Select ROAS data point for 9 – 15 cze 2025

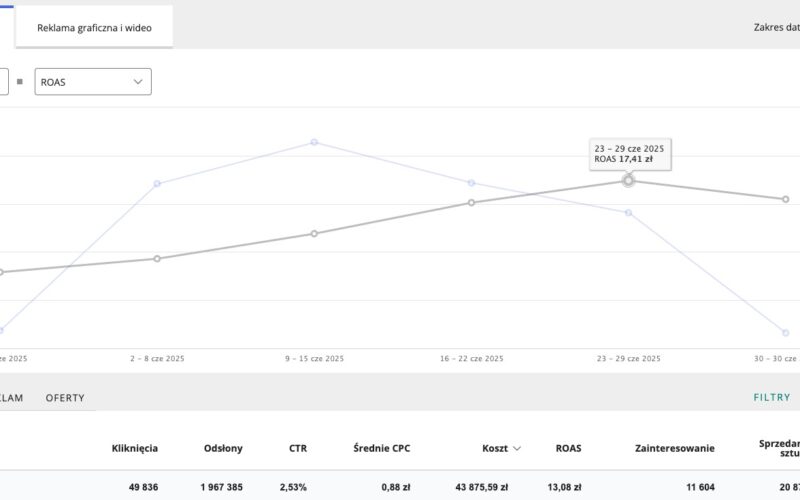click(314, 234)
